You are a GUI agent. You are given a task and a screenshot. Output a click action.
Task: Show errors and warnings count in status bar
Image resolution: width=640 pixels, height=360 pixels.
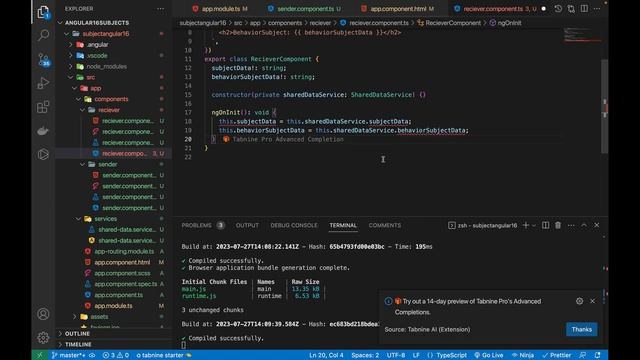point(116,355)
